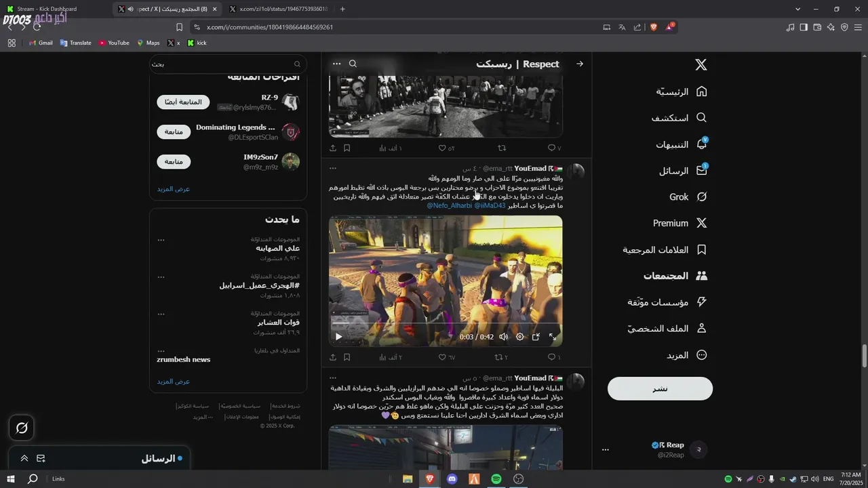The height and width of the screenshot is (488, 868).
Task: Open Brave Wallet icon
Action: click(x=817, y=27)
